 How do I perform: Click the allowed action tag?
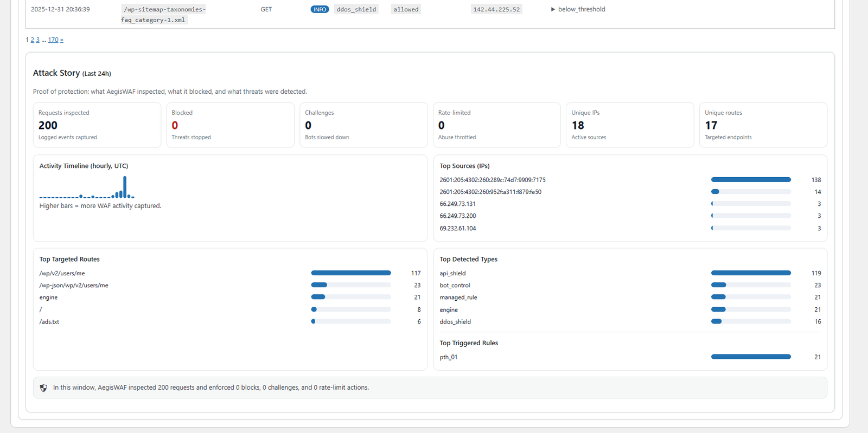coord(406,9)
